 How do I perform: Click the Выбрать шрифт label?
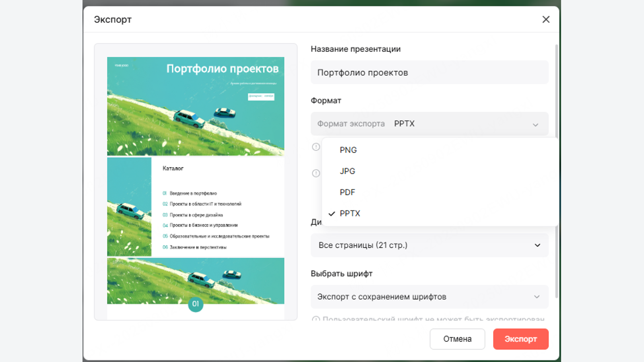coord(342,274)
